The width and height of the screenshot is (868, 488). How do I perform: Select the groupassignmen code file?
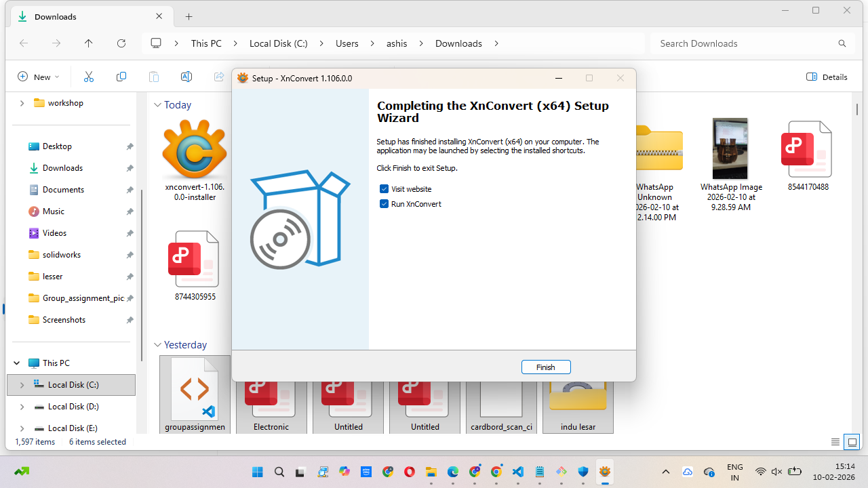pyautogui.click(x=195, y=394)
